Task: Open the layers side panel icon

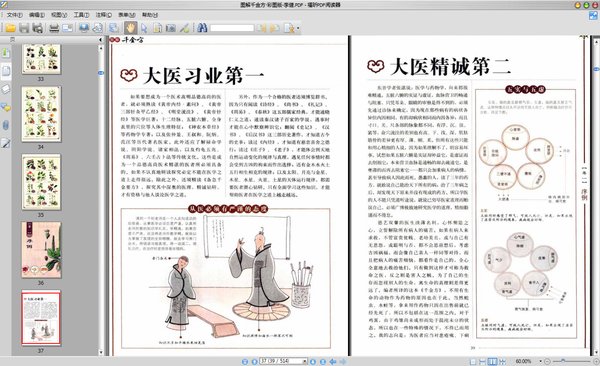Action: tap(6, 89)
